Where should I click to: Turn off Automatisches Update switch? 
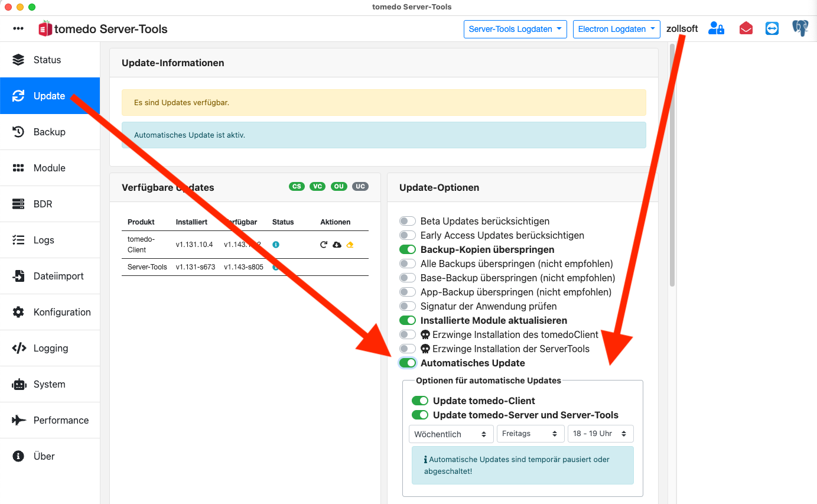[x=408, y=363]
